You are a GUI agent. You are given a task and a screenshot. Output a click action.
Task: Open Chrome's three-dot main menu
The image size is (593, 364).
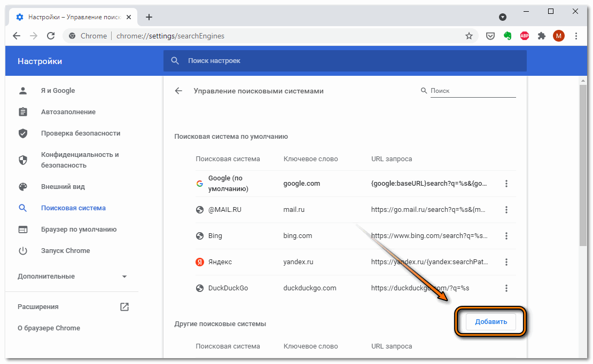click(x=576, y=36)
